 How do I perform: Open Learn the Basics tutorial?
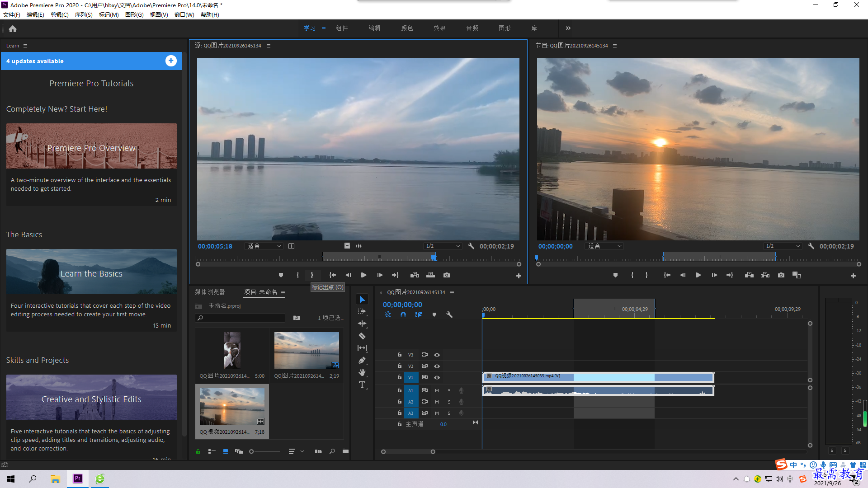pos(91,272)
